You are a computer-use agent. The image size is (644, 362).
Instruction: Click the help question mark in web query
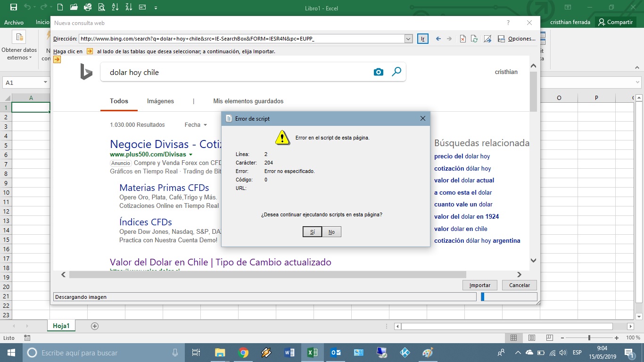click(508, 23)
